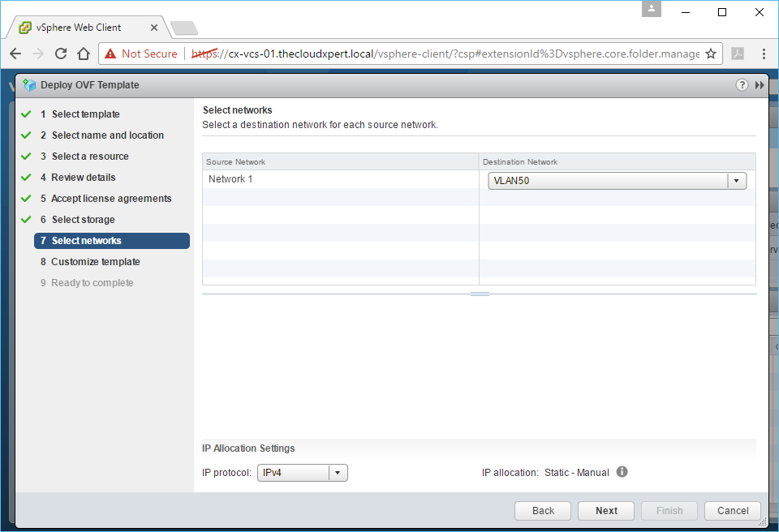
Task: Click the IP allocation info icon
Action: click(622, 472)
